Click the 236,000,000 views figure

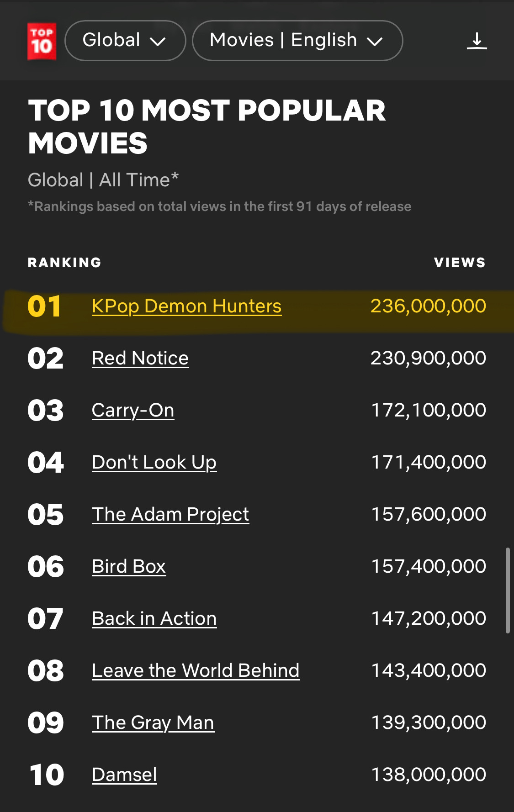(428, 306)
